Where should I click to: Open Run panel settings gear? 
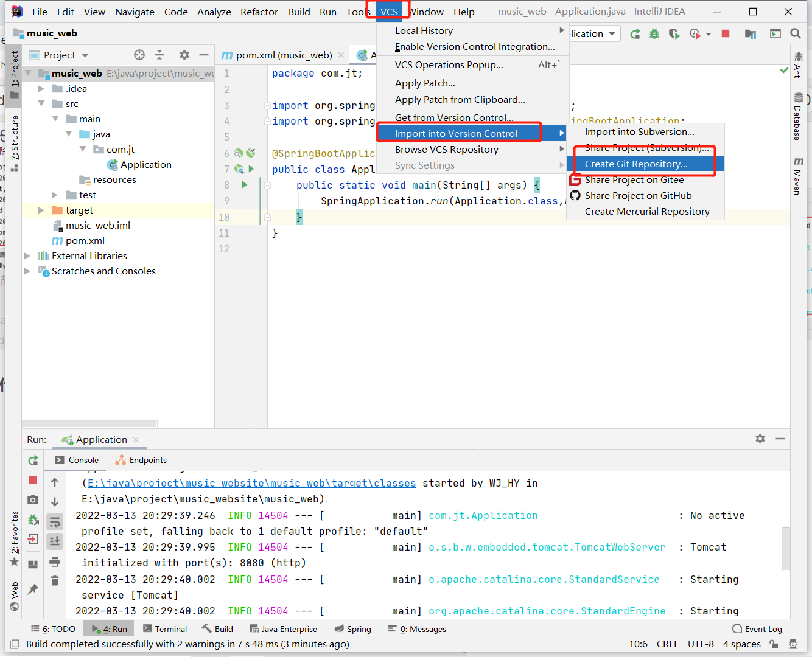click(x=760, y=439)
